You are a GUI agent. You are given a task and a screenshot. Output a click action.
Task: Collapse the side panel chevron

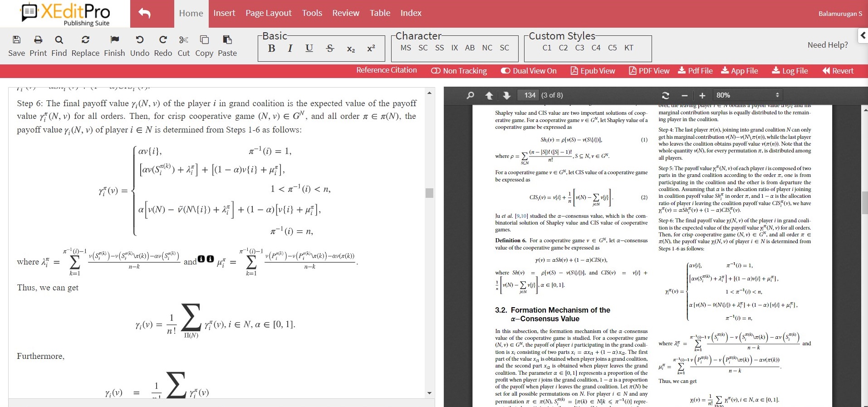863,35
